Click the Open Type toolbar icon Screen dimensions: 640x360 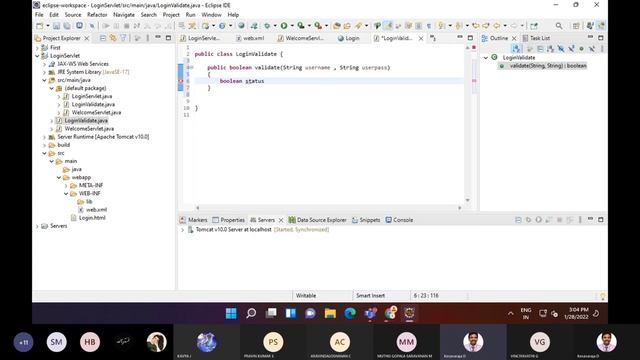pyautogui.click(x=337, y=26)
